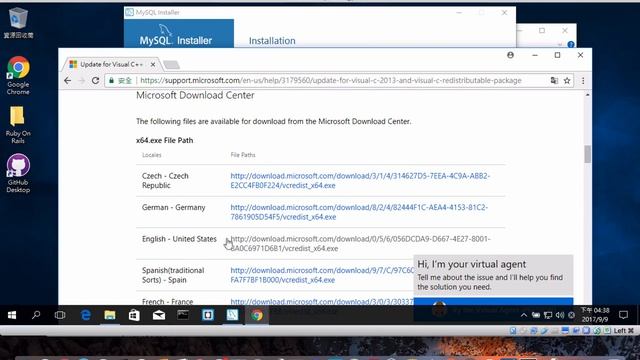Open Mail app from taskbar

(x=159, y=315)
